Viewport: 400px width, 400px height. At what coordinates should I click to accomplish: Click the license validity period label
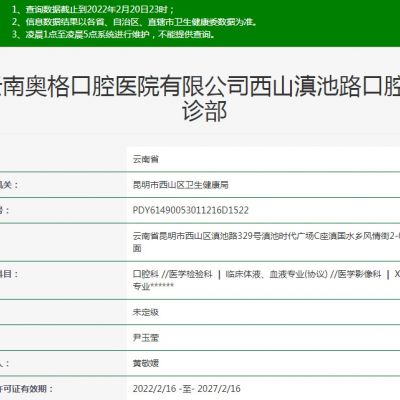(26, 389)
